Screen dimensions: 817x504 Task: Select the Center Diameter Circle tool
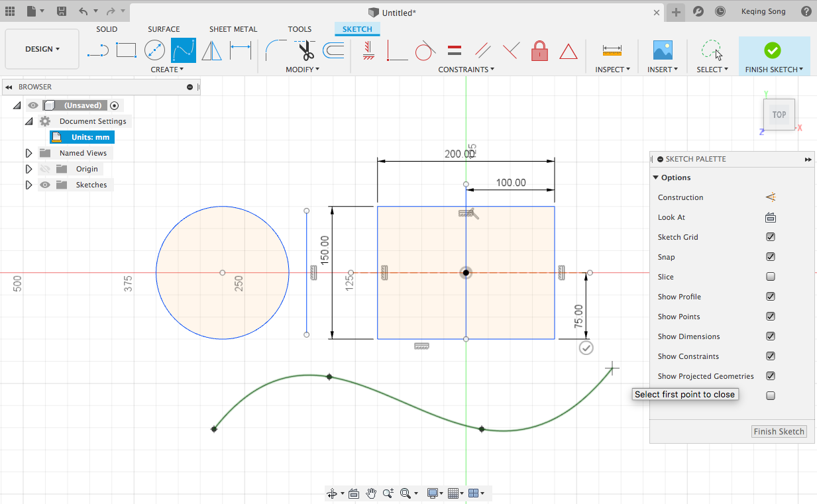(x=154, y=50)
